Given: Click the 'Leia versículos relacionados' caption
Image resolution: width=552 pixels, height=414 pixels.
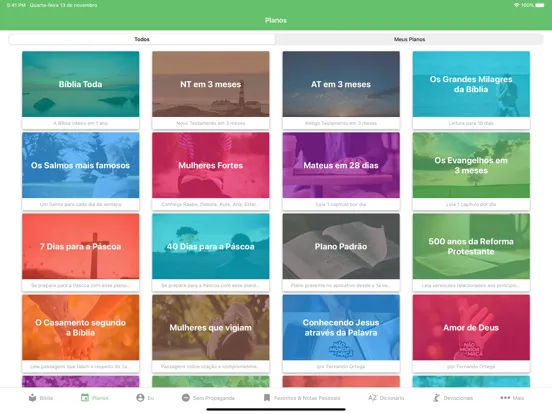Looking at the screenshot, I should point(471,286).
